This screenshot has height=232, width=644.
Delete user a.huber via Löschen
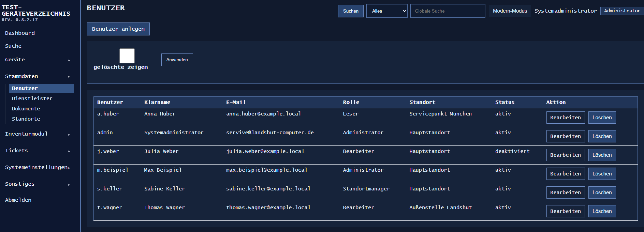tap(602, 118)
